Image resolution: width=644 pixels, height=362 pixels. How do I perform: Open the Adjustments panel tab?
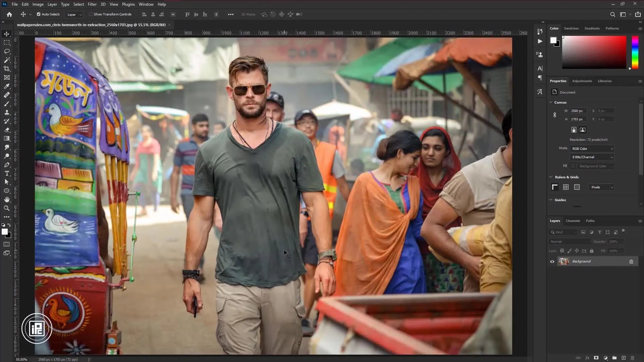pyautogui.click(x=582, y=81)
